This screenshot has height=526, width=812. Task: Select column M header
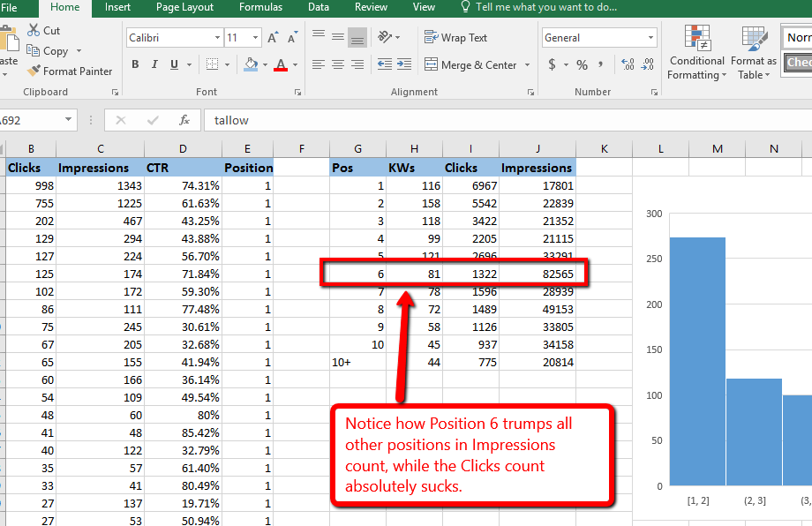(718, 149)
